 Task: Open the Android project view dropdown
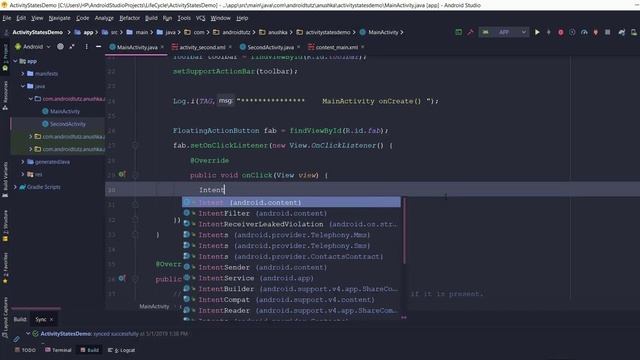pos(33,47)
